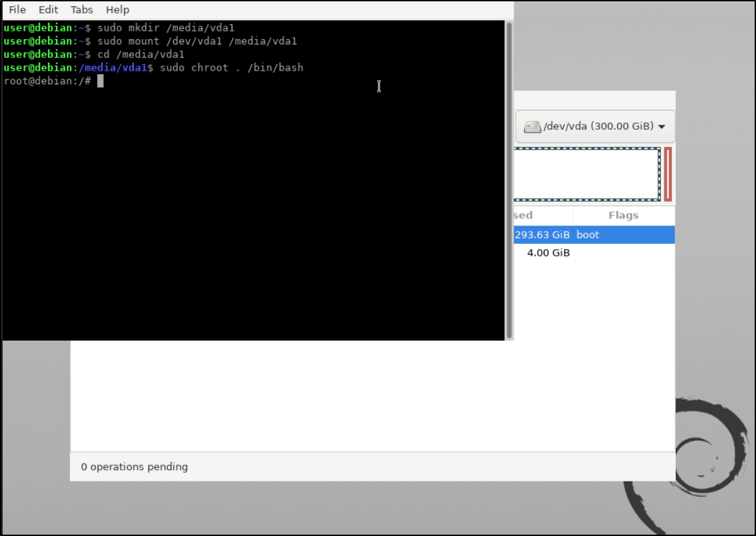Click the blinking cursor block at the prompt
This screenshot has height=536, width=756.
click(x=100, y=81)
